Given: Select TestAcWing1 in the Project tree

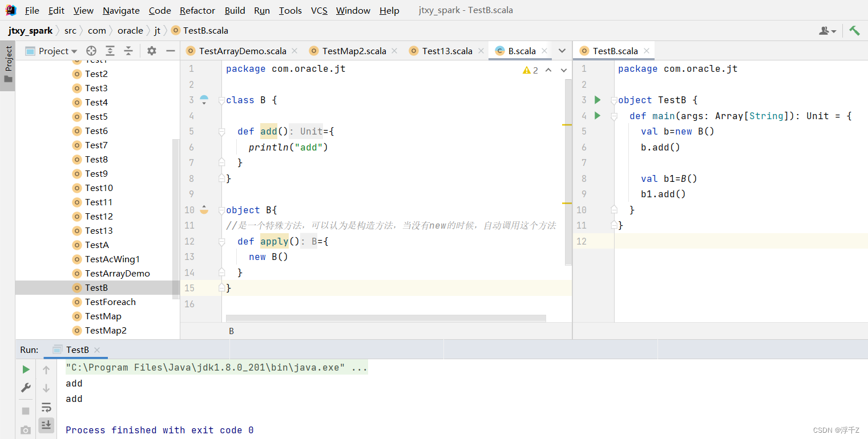Looking at the screenshot, I should [112, 259].
